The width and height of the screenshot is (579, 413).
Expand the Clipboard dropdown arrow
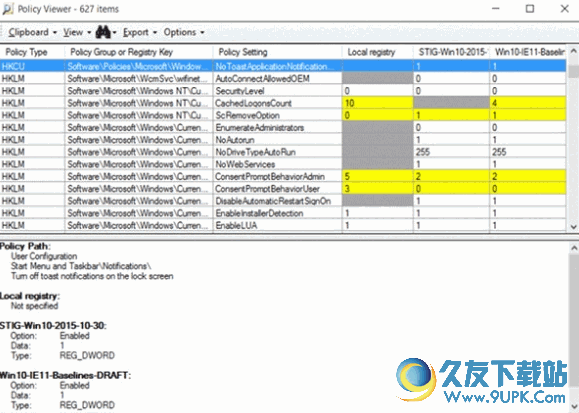[x=55, y=33]
